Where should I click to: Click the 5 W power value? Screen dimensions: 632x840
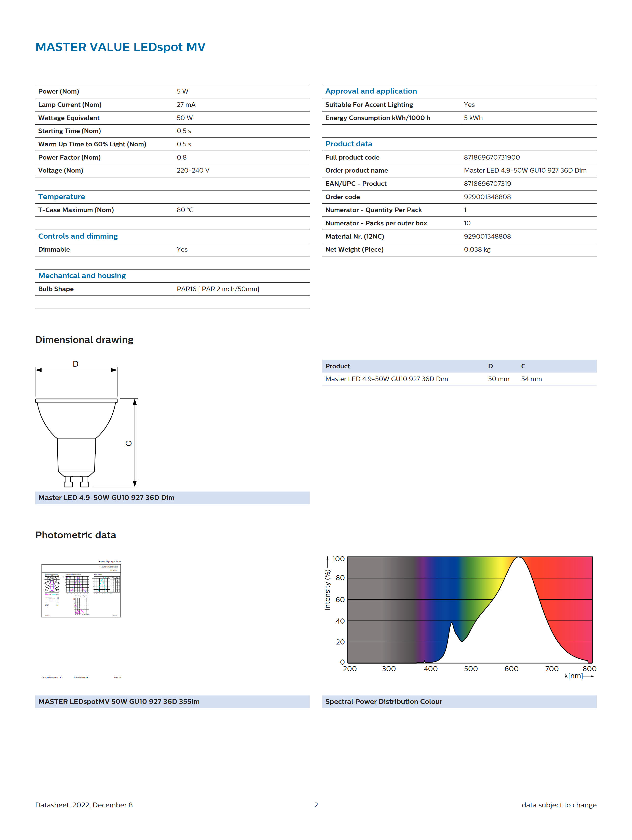point(182,92)
